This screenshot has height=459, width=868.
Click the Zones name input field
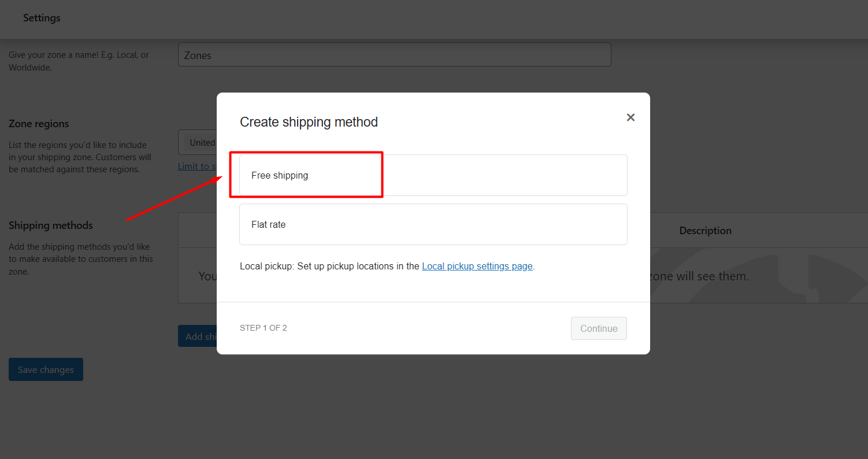click(x=394, y=55)
